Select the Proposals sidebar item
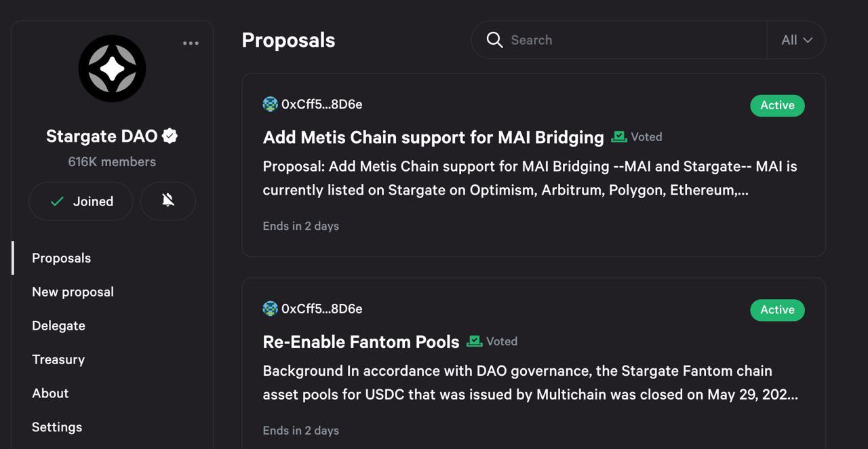 pyautogui.click(x=61, y=258)
